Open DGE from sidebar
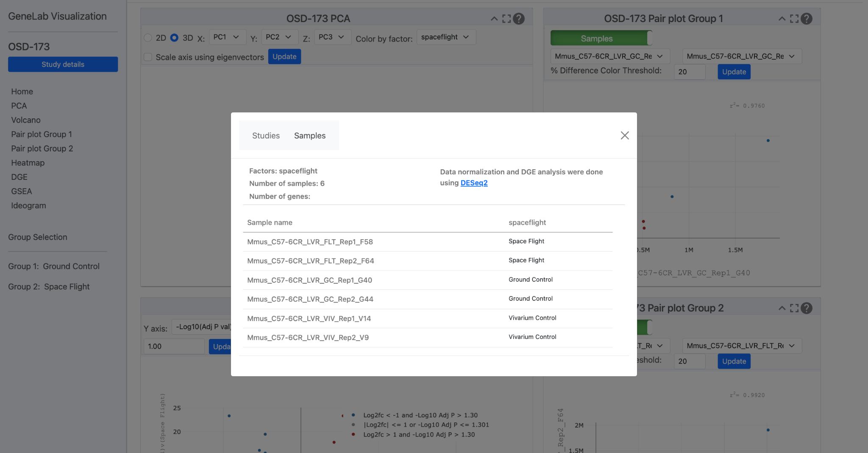 [x=19, y=177]
